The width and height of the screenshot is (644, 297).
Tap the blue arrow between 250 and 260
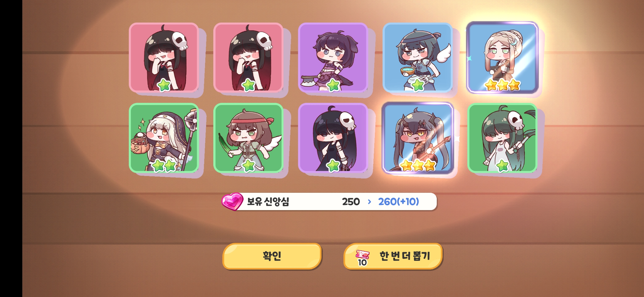pos(369,202)
